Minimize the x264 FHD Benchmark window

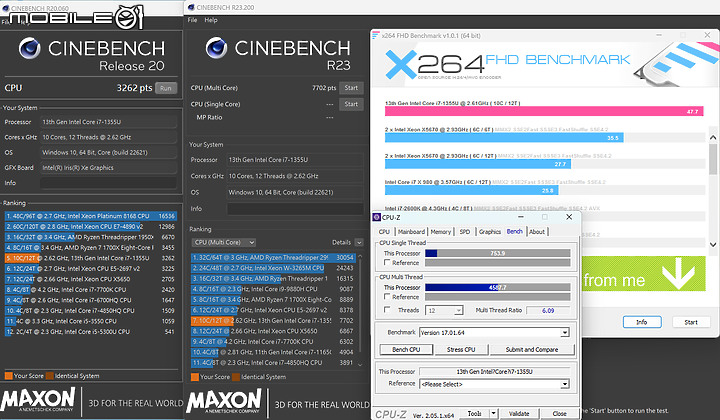coord(658,35)
